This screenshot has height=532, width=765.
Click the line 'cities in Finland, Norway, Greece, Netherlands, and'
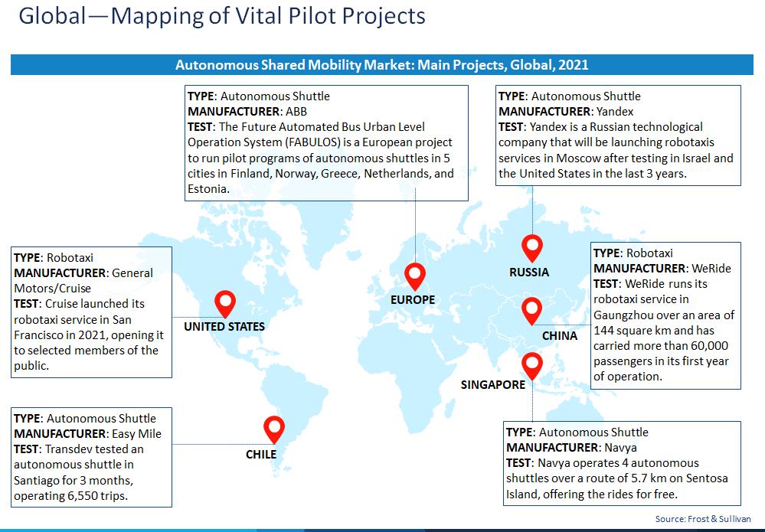click(x=321, y=174)
